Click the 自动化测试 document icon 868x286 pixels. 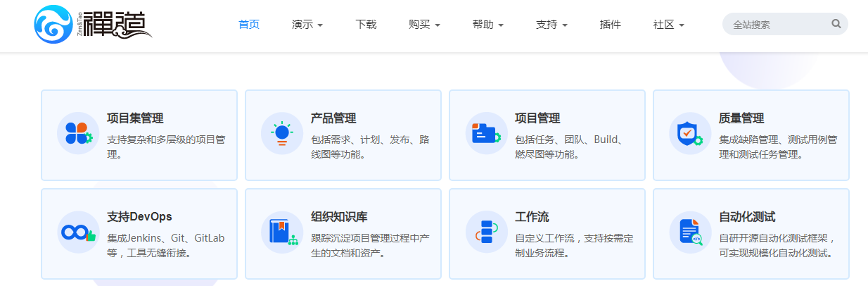point(690,232)
